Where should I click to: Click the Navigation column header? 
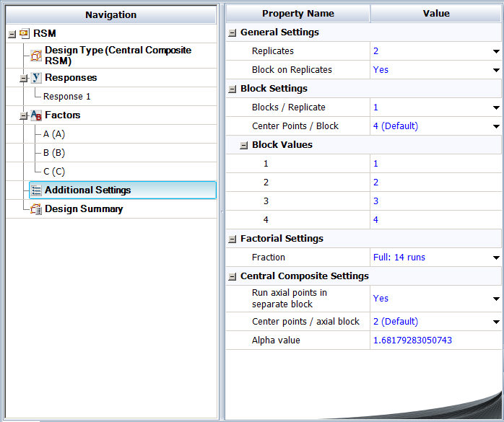[111, 14]
